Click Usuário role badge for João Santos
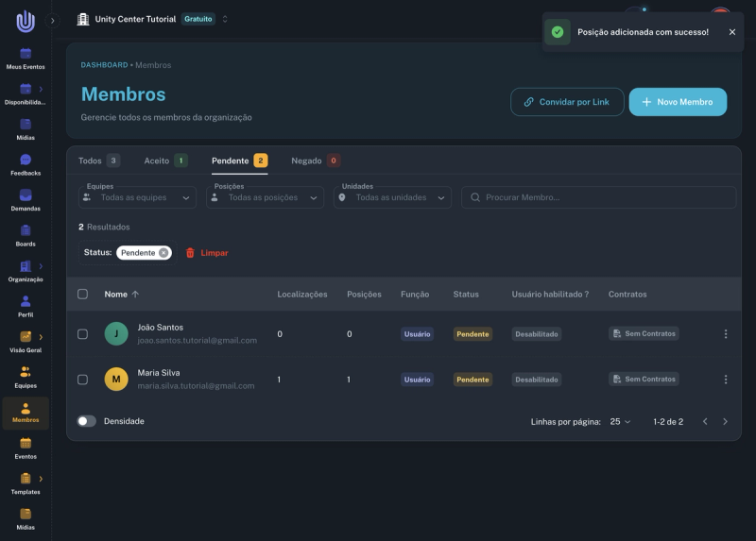Viewport: 756px width, 541px height. coord(417,334)
